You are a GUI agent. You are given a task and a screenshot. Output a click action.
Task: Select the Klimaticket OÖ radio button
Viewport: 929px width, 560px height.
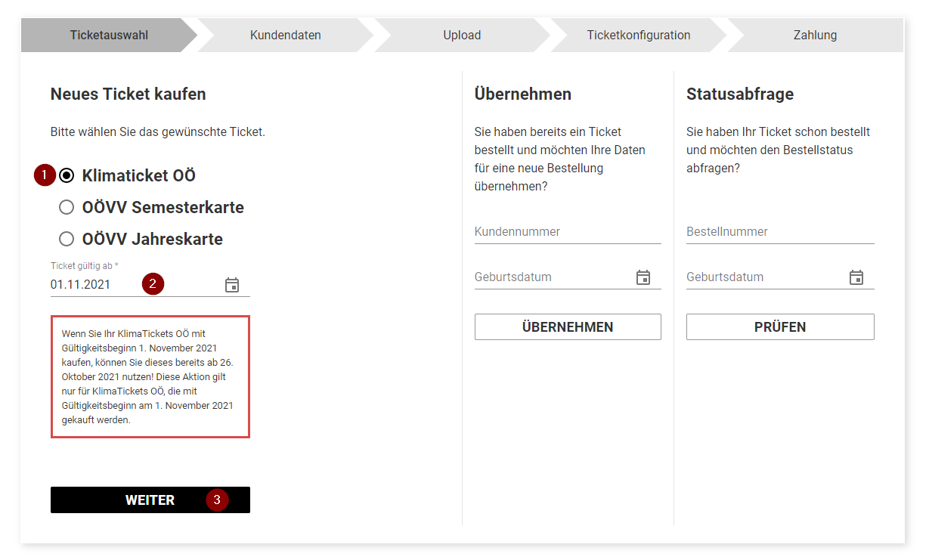67,175
